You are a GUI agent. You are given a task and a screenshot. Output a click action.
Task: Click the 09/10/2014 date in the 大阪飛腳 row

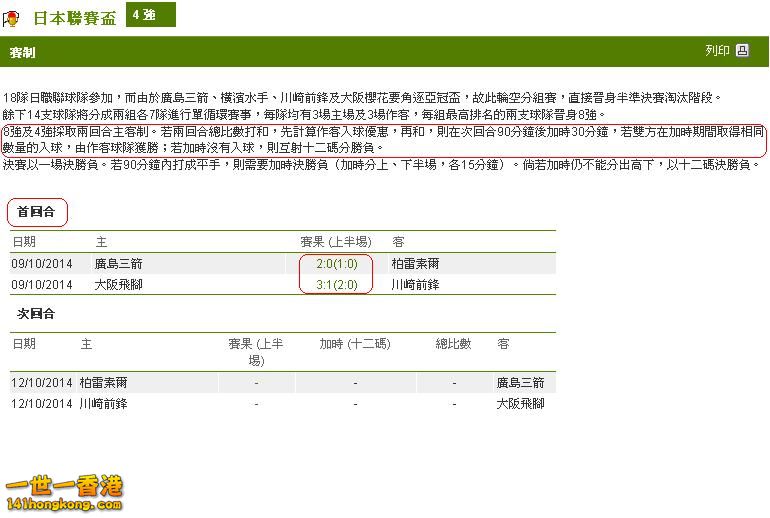42,284
